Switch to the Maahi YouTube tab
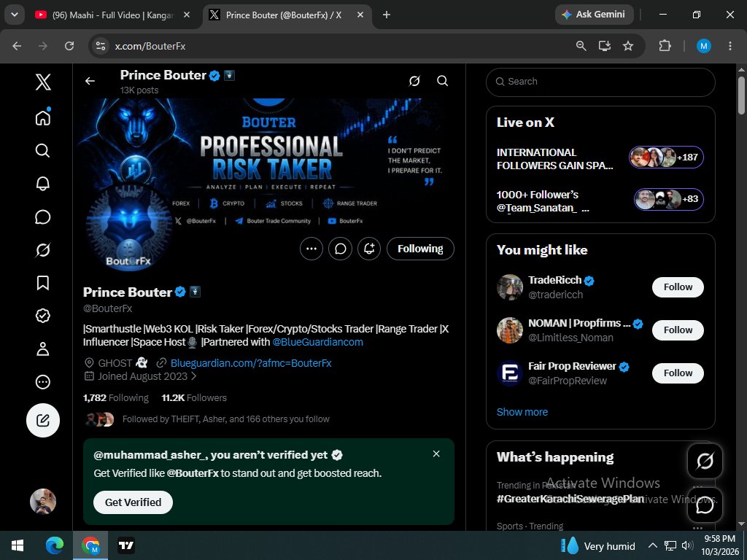The image size is (747, 560). tap(113, 15)
